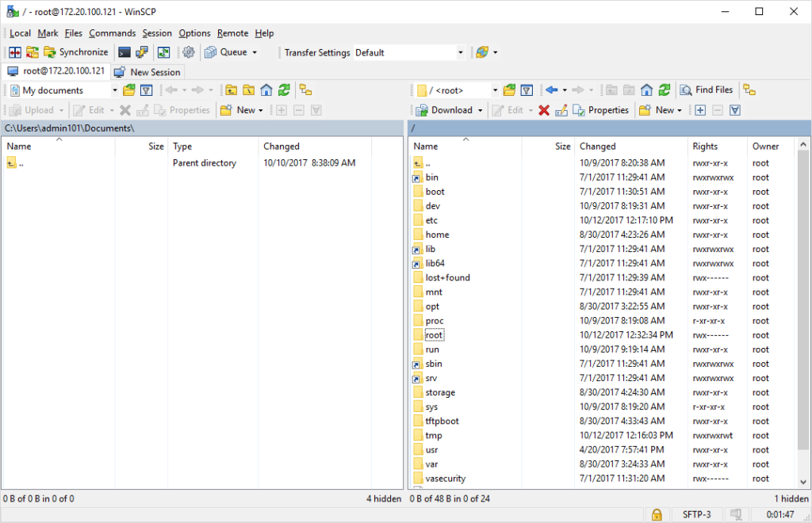Select the lost+found folder

[447, 278]
